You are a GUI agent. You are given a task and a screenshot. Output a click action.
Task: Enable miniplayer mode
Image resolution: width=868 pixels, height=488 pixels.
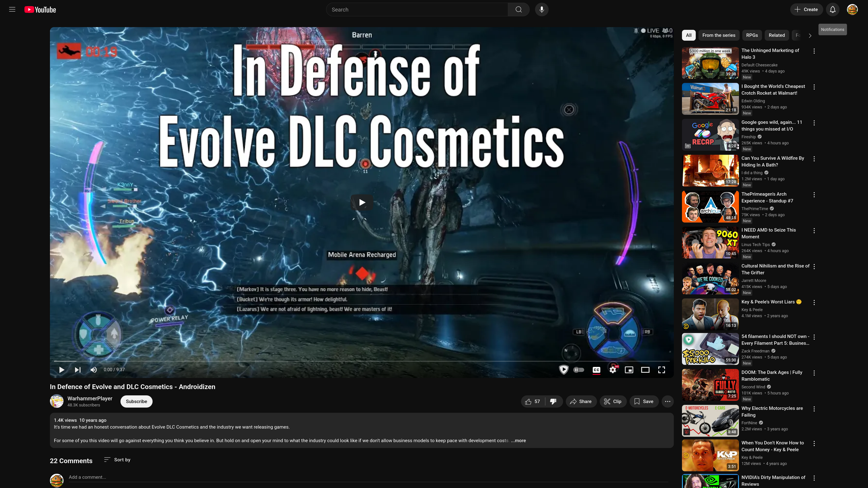629,370
